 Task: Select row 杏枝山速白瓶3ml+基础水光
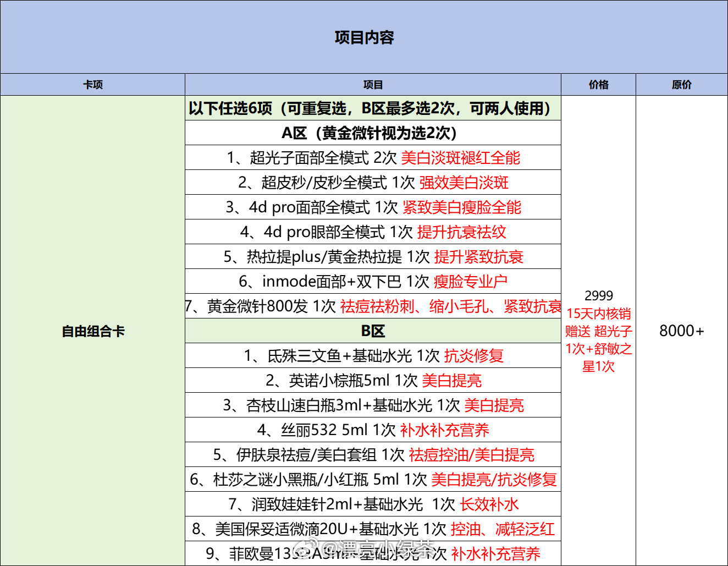pyautogui.click(x=373, y=405)
